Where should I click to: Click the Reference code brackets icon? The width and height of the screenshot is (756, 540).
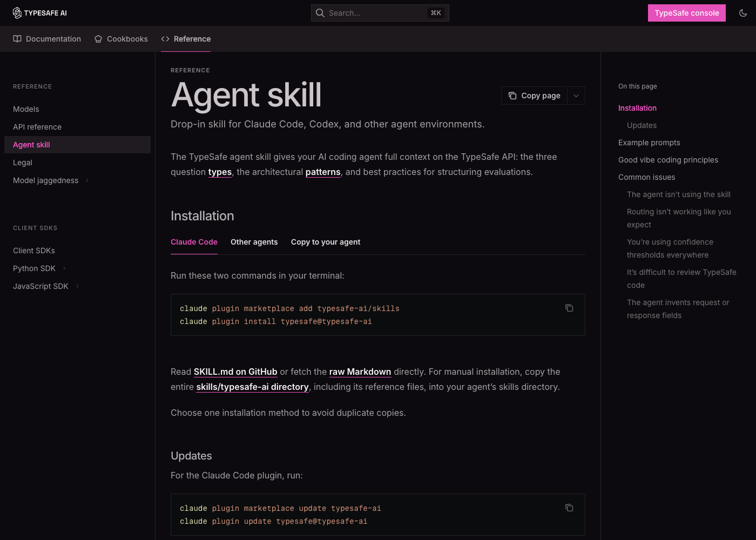click(x=165, y=39)
